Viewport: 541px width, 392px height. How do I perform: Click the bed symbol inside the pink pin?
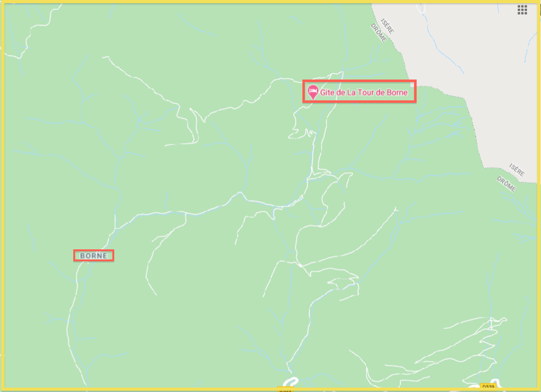(312, 90)
